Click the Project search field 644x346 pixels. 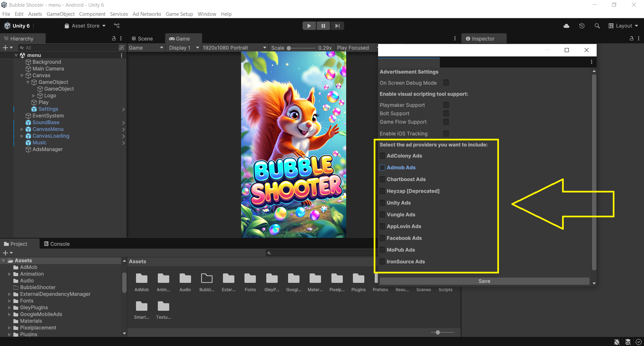pos(319,253)
